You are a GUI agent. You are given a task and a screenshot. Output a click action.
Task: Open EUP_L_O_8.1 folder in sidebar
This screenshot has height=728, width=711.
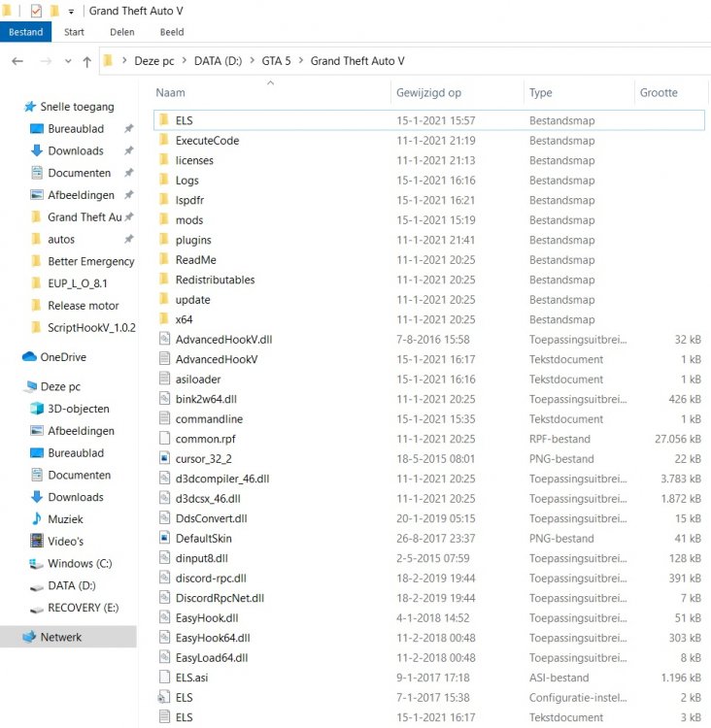(78, 283)
